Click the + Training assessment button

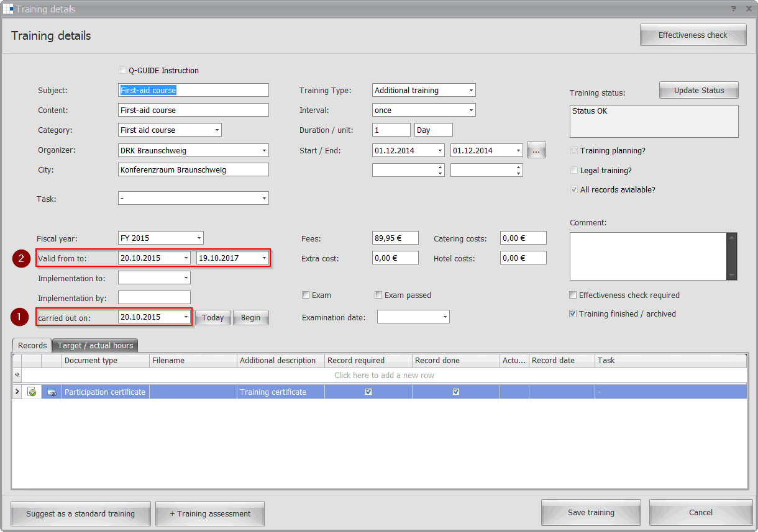click(210, 513)
